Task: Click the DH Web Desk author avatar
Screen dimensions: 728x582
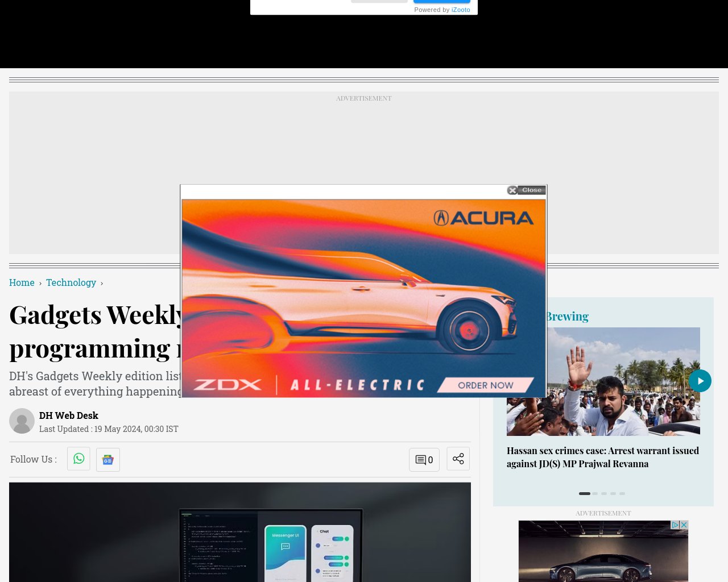Action: click(x=22, y=421)
